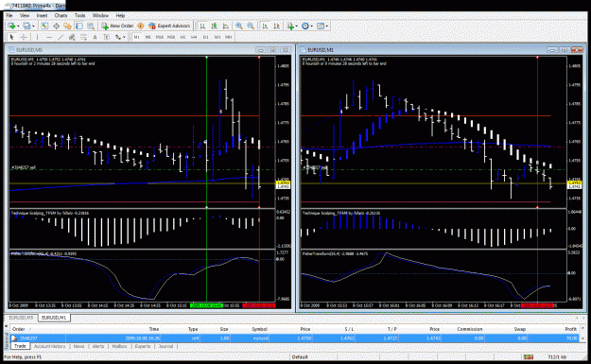Select the EURUSD,M5 chart tab

coord(22,318)
